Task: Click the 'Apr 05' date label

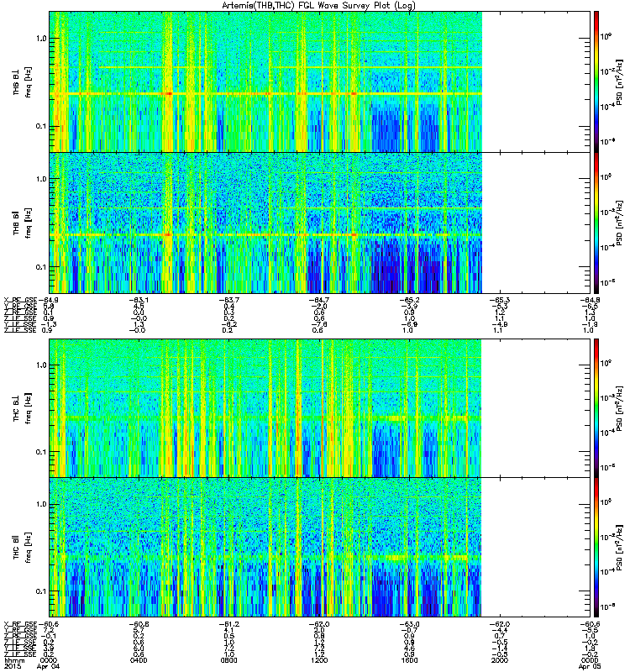Action: pyautogui.click(x=590, y=666)
